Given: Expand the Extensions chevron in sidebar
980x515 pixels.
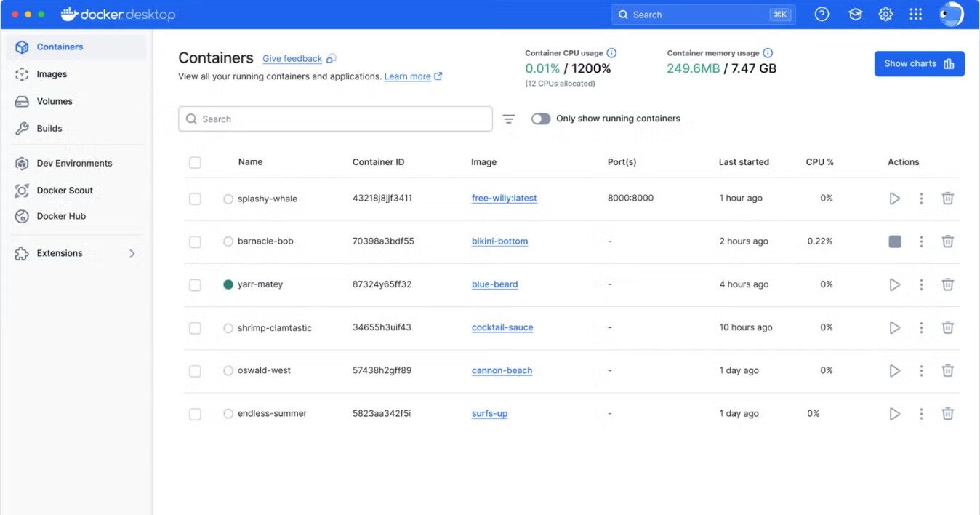Looking at the screenshot, I should (x=132, y=253).
